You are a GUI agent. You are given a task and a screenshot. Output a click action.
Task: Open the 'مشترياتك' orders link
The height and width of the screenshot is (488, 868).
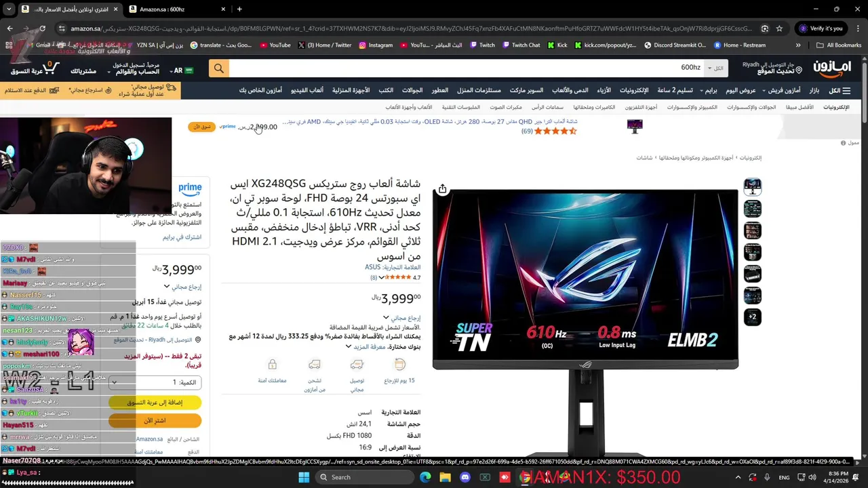(x=83, y=71)
